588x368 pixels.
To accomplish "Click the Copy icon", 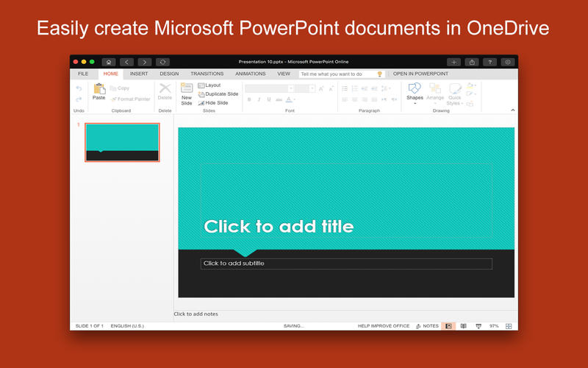I will pos(113,88).
